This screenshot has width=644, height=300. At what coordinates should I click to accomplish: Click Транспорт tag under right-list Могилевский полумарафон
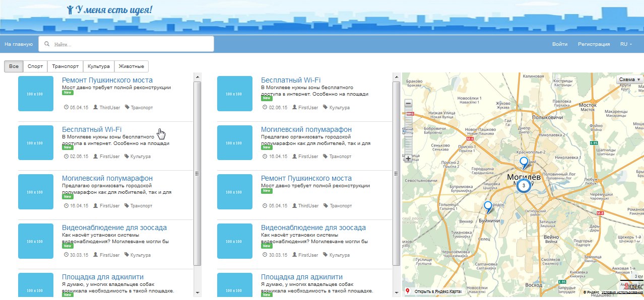coord(341,157)
